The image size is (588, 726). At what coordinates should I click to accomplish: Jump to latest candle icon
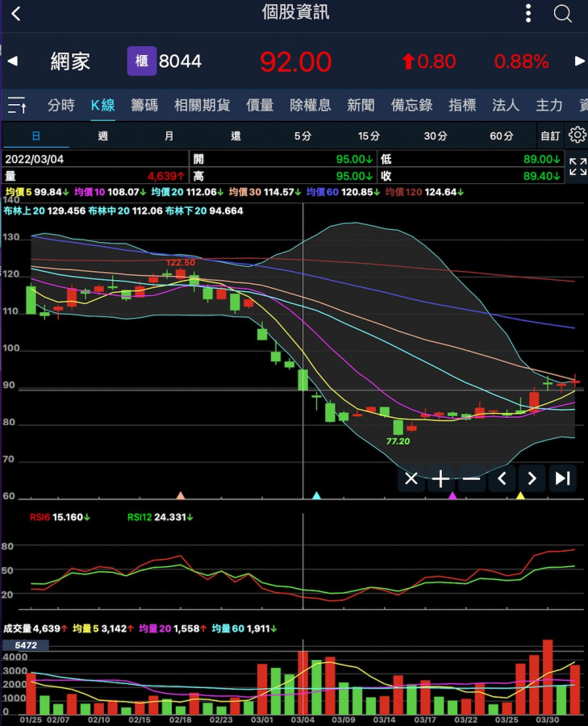[x=562, y=478]
